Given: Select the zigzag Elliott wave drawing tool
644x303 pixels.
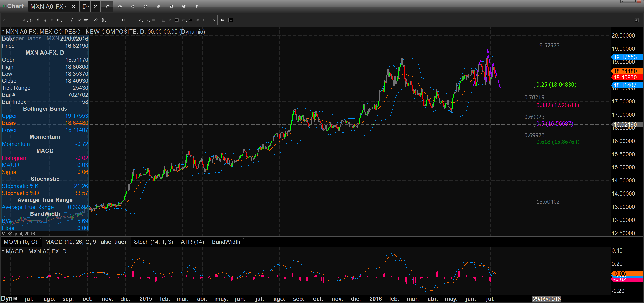Looking at the screenshot, I should (25, 20).
